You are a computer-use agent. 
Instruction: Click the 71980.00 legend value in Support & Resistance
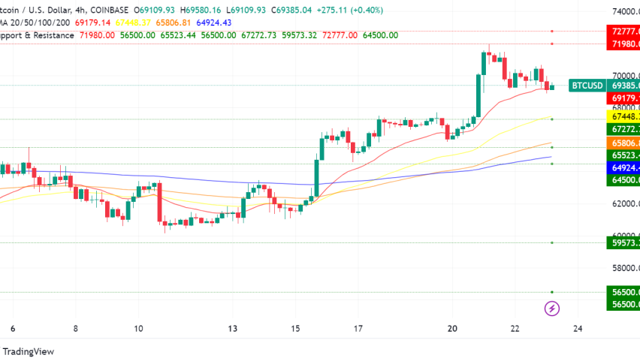click(97, 35)
